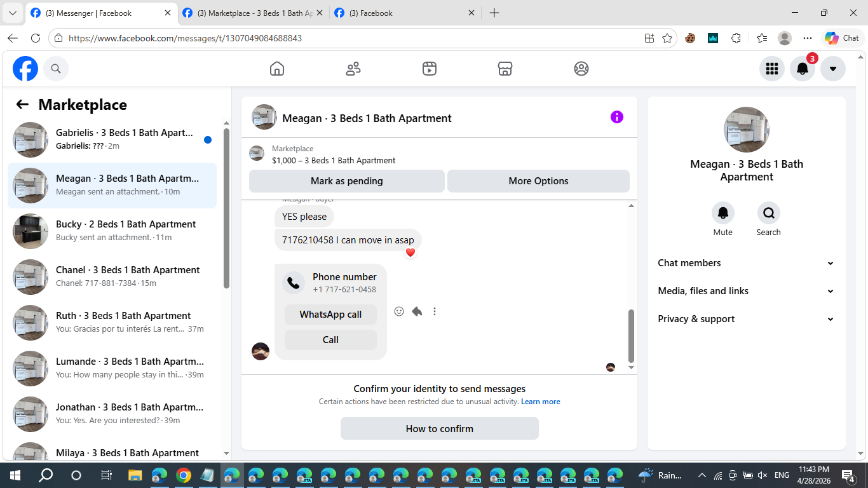This screenshot has height=488, width=868.
Task: Open the browser profile avatar
Action: (785, 38)
